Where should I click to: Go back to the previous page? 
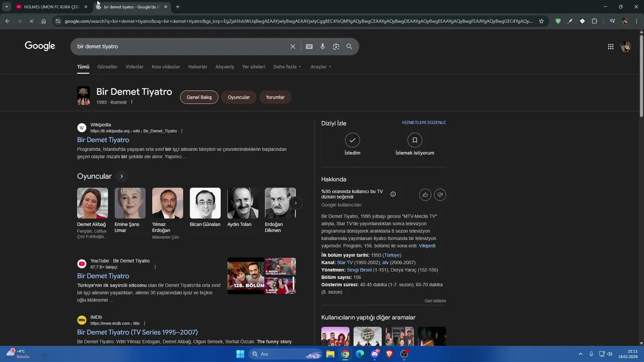tap(7, 21)
